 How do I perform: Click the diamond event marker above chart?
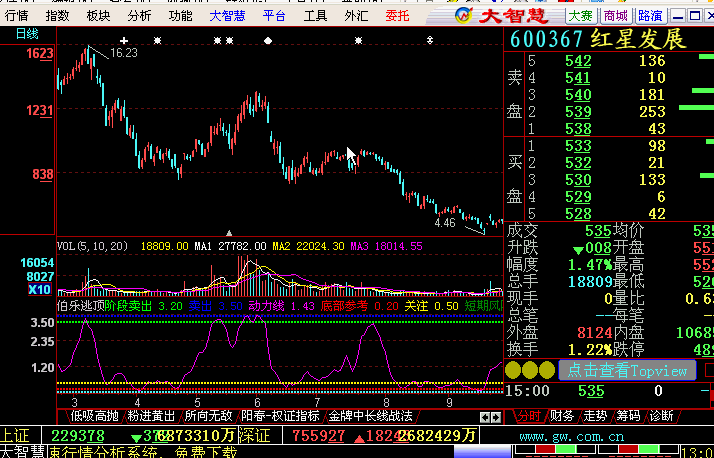tap(268, 41)
